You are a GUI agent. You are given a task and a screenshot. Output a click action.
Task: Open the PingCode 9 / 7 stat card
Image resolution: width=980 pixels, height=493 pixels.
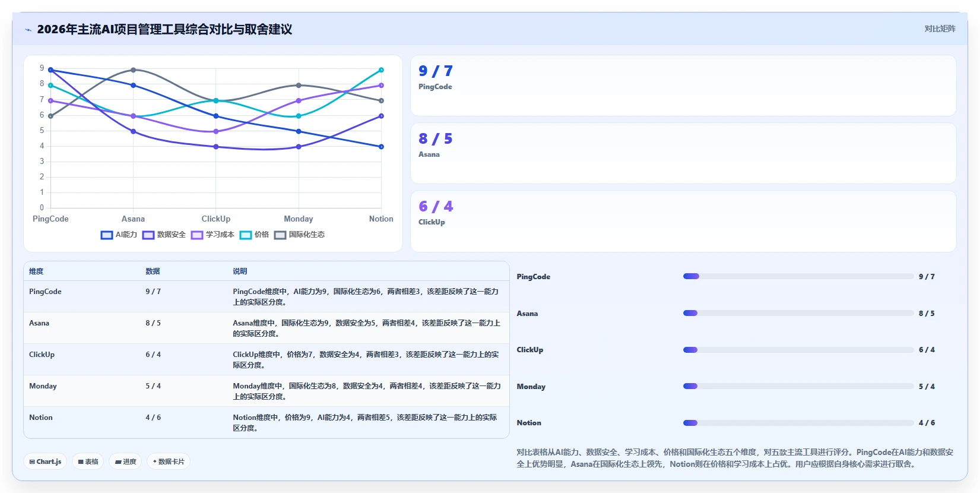coord(683,86)
